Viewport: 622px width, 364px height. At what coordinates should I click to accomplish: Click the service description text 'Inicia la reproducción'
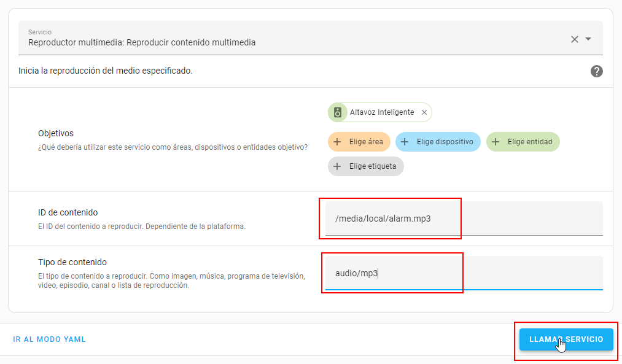(x=106, y=71)
